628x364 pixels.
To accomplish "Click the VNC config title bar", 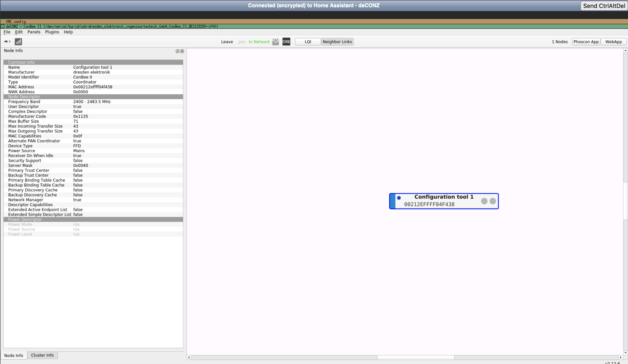I will tap(314, 21).
